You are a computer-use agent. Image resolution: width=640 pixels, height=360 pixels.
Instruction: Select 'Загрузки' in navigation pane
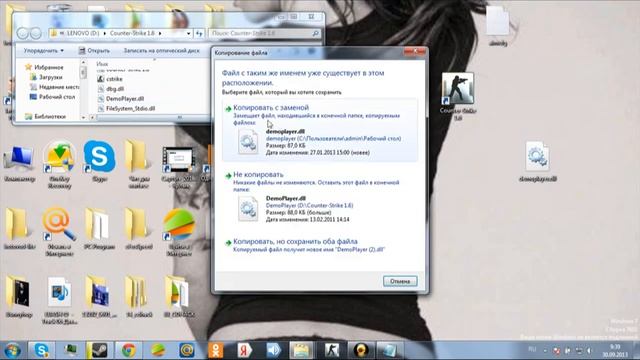click(46, 77)
